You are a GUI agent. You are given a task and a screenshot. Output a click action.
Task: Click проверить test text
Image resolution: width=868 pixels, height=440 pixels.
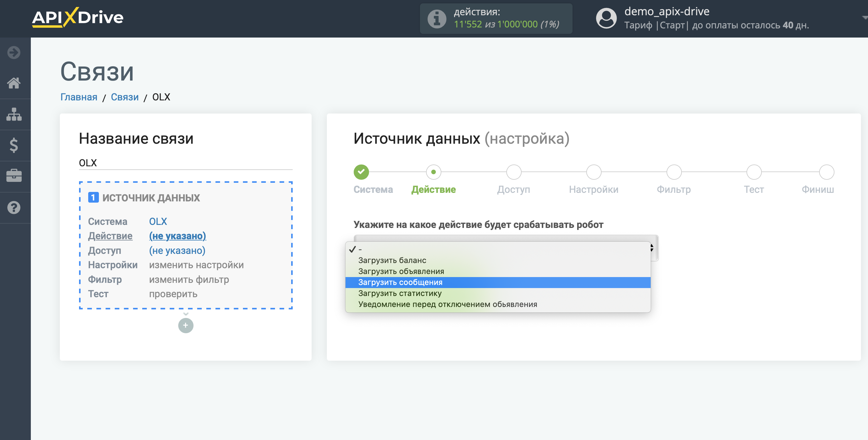[x=173, y=294]
